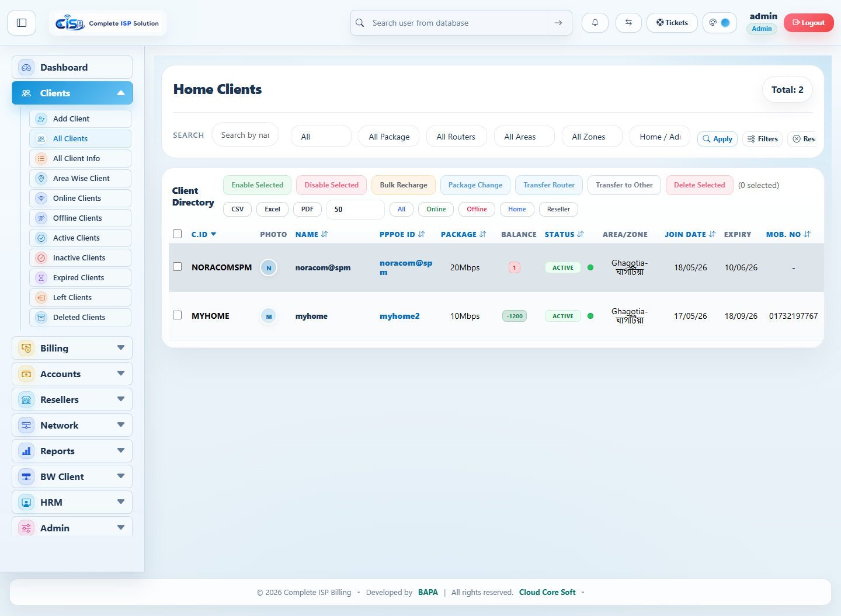841x616 pixels.
Task: Click NORACOMSPM photo avatar
Action: point(269,268)
